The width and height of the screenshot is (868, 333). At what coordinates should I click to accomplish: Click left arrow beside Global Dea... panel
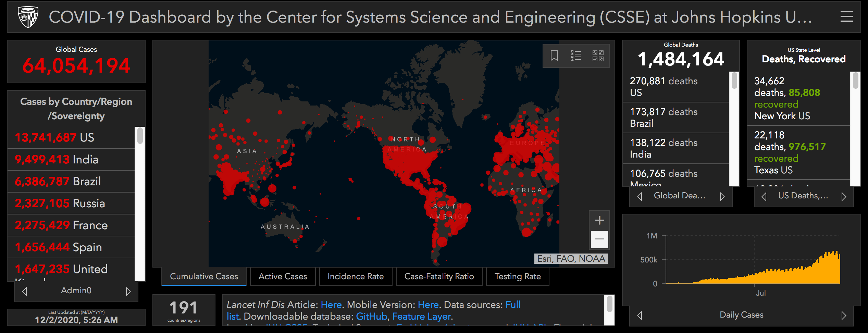click(x=640, y=197)
